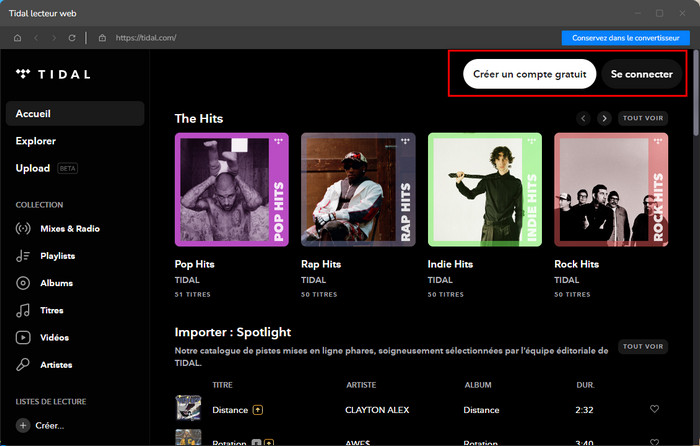The image size is (700, 446).
Task: Click the Playlists note icon
Action: pos(23,256)
